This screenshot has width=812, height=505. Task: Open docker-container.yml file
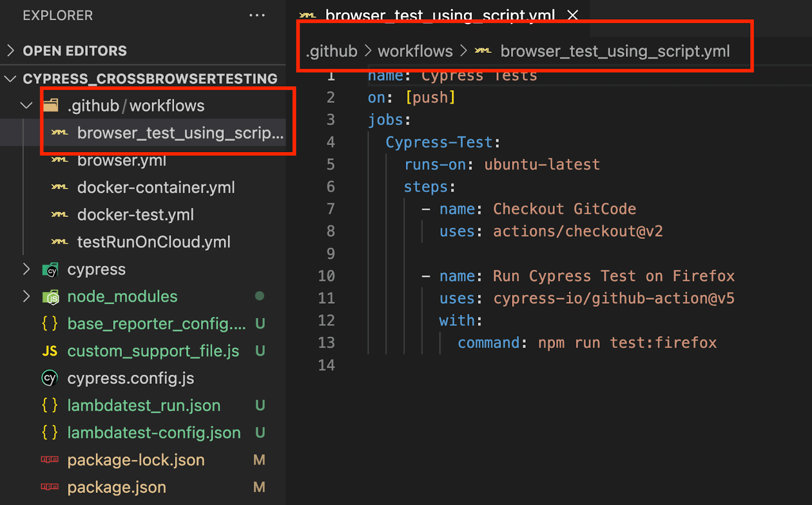click(x=156, y=188)
